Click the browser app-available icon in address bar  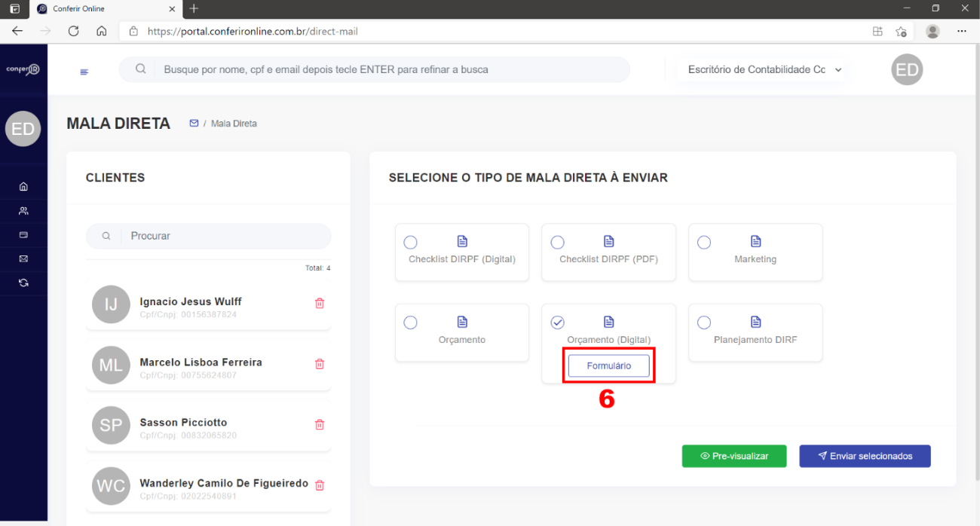click(877, 31)
